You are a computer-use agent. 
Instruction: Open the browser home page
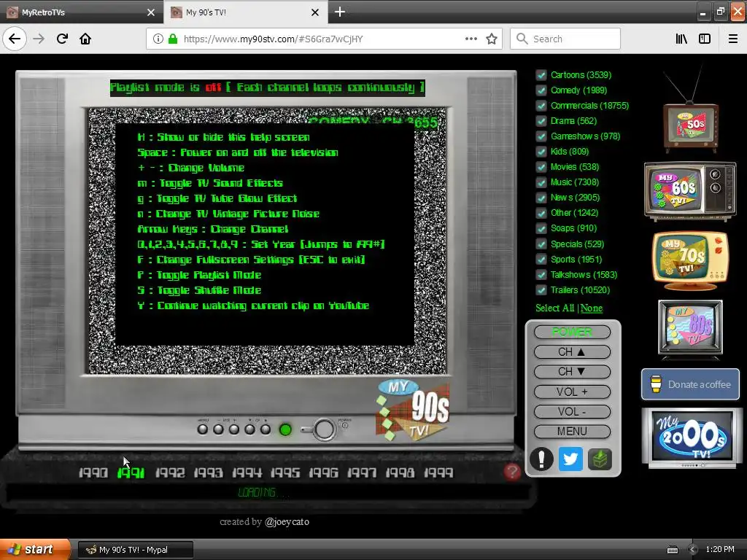(85, 39)
